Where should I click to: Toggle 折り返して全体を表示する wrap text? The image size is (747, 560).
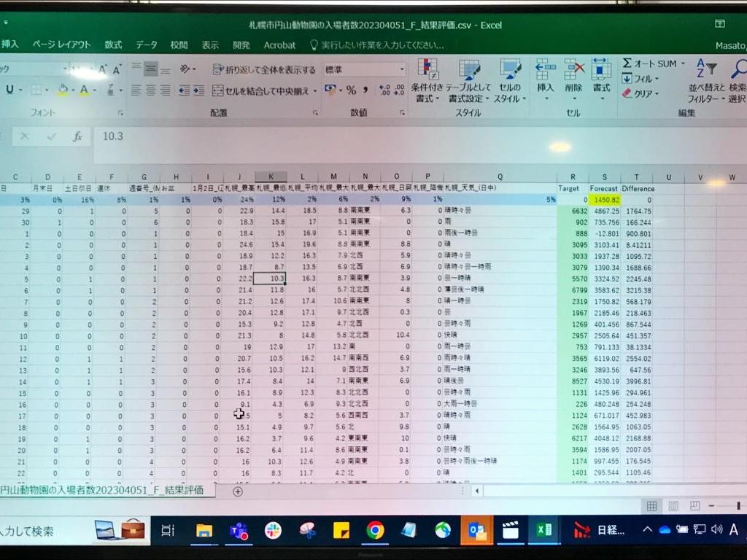click(264, 70)
